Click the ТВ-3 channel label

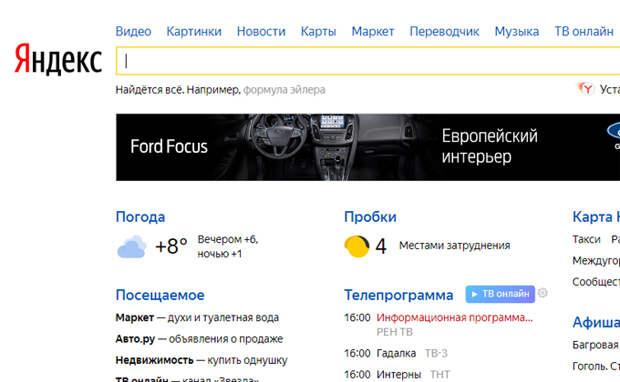coord(436,353)
